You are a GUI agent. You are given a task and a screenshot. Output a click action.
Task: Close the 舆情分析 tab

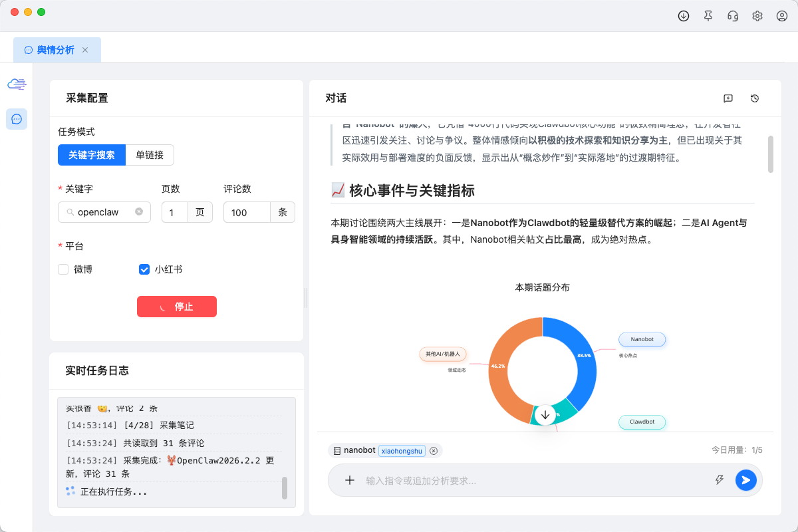85,50
